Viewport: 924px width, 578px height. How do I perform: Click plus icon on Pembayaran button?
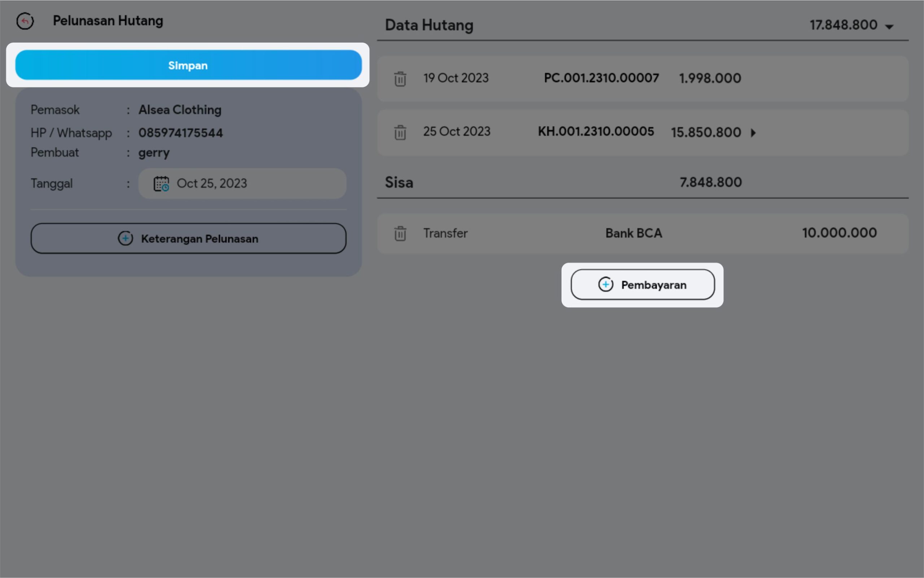(606, 284)
